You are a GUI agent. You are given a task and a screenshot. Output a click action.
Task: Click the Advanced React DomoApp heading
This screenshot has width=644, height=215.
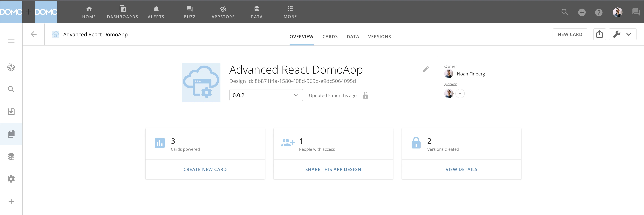point(296,70)
